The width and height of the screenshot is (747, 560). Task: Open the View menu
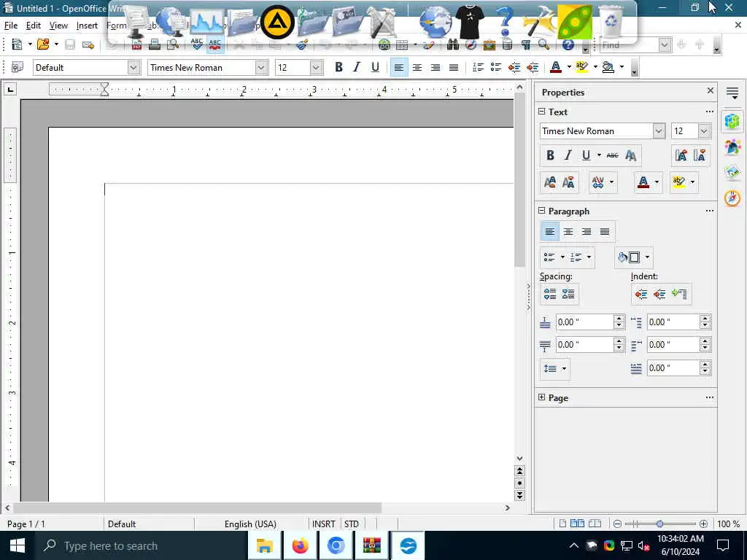58,26
